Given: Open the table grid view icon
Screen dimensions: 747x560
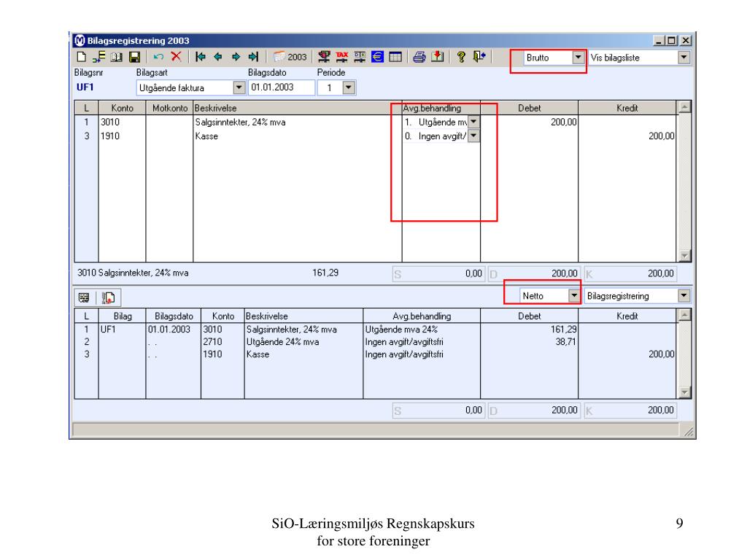Looking at the screenshot, I should click(x=395, y=57).
